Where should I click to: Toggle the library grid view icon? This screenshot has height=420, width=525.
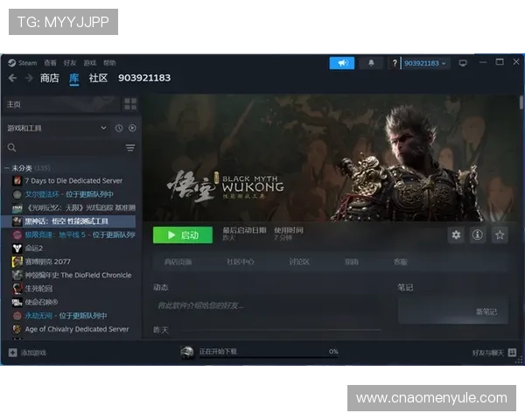tap(130, 104)
